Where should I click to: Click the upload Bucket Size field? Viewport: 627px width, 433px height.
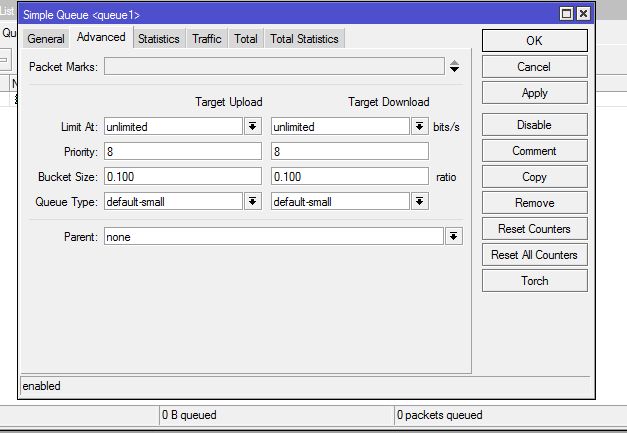tap(183, 176)
